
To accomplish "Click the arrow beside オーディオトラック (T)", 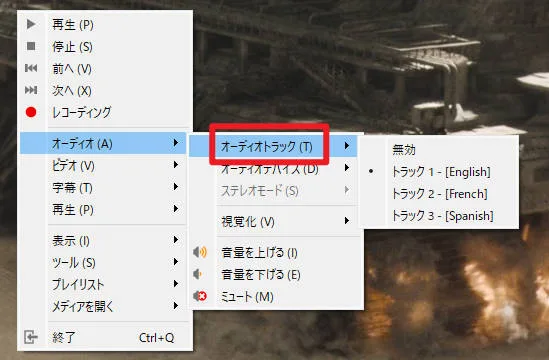I will click(347, 145).
